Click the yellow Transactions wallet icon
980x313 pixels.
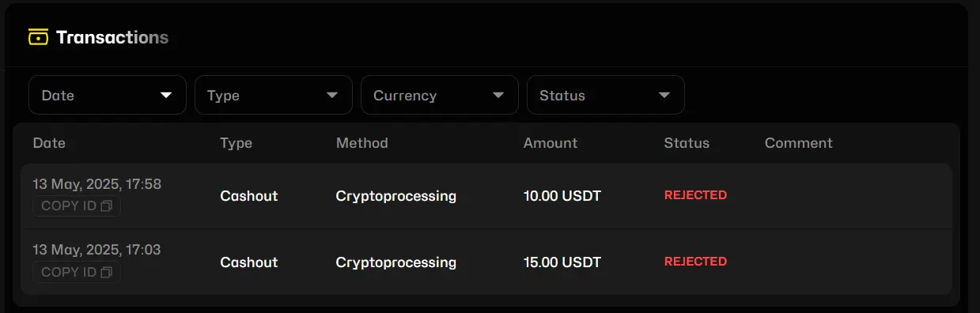38,36
